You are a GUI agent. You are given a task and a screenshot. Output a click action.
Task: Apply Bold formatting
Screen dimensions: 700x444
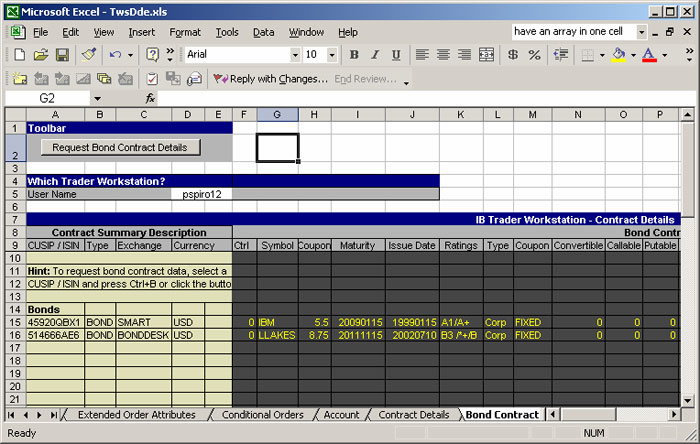tap(354, 55)
